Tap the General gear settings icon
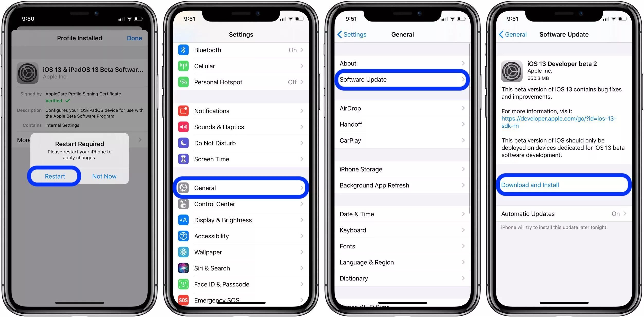644x317 pixels. point(184,188)
